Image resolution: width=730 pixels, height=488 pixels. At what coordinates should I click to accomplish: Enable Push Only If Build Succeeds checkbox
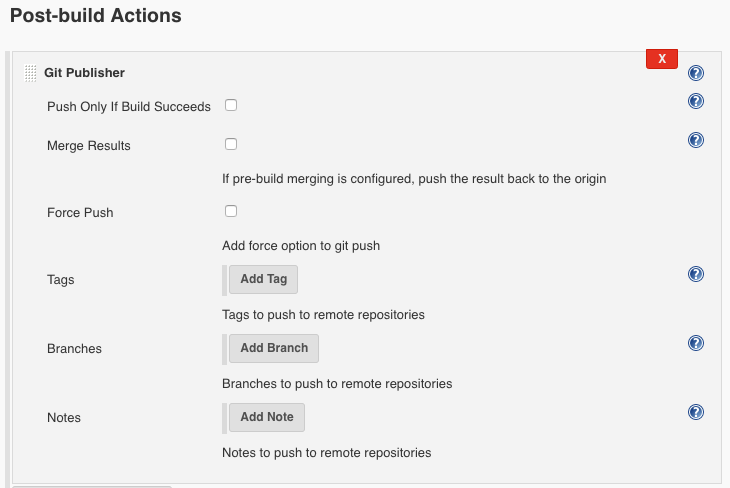click(231, 105)
